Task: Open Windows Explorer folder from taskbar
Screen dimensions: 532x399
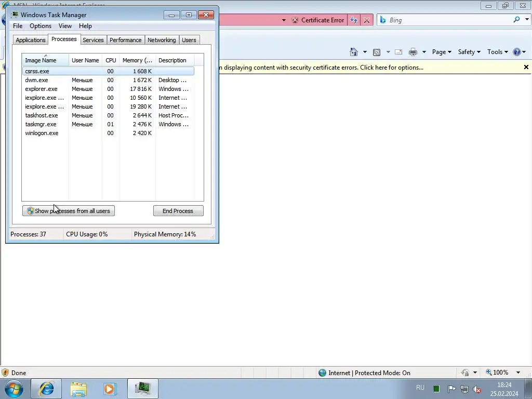Action: [x=78, y=389]
